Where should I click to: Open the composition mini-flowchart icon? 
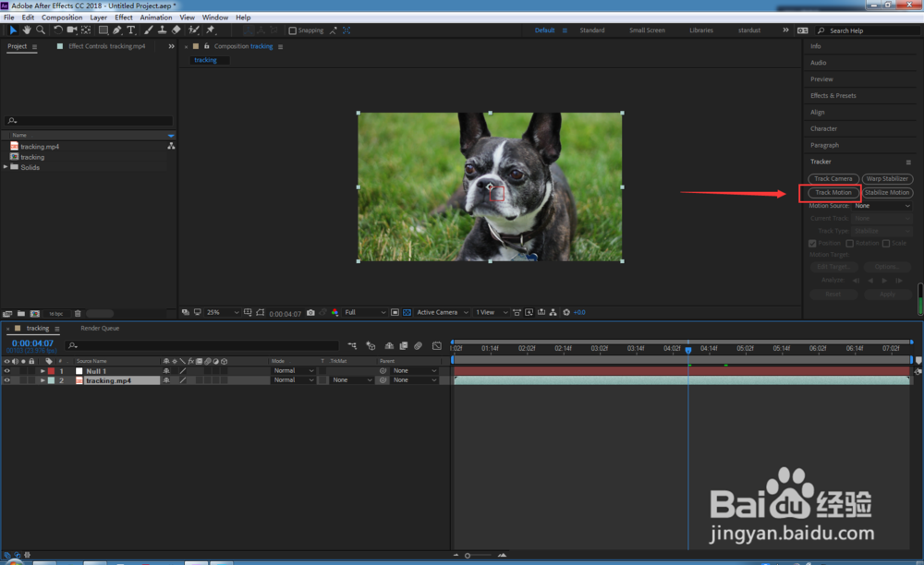coord(352,345)
